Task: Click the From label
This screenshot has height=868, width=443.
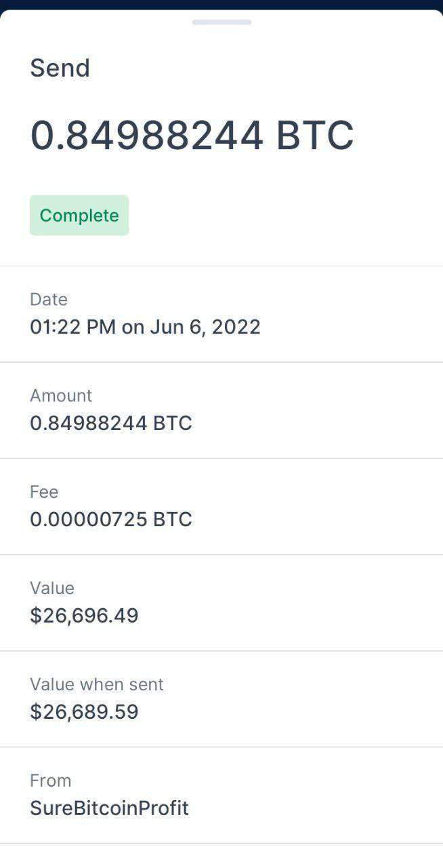Action: pos(50,781)
